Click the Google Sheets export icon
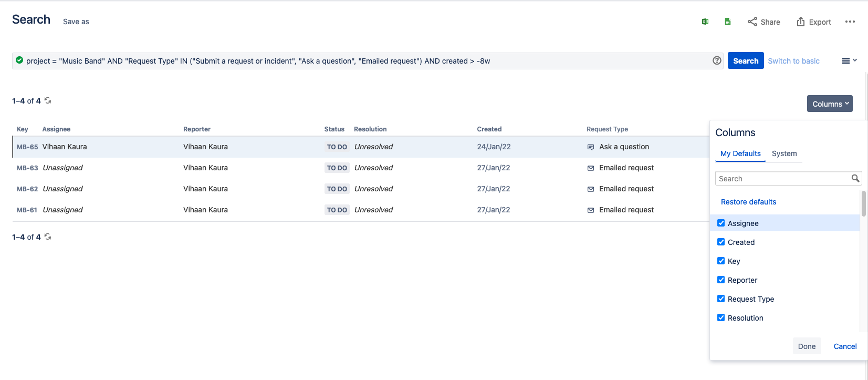 pos(728,22)
